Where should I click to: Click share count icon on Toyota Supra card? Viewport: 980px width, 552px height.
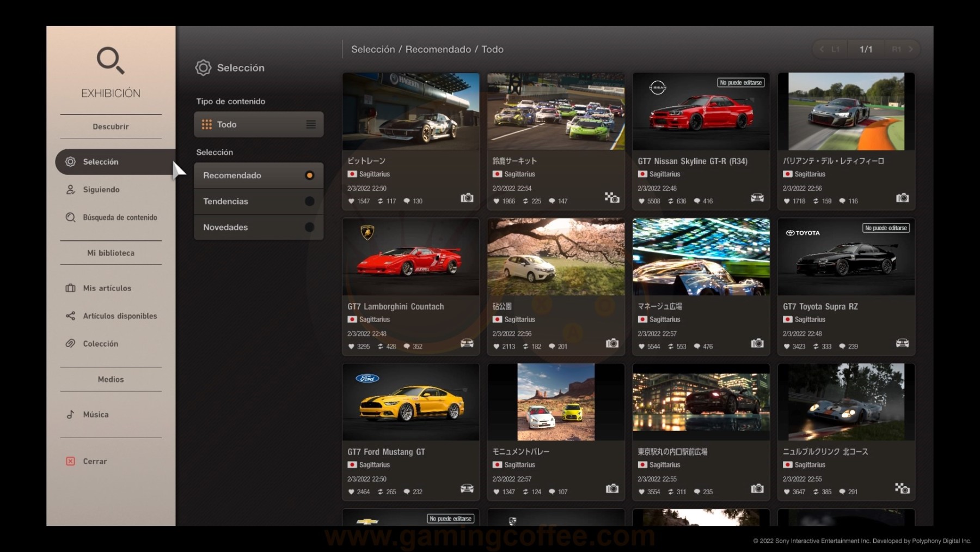click(x=816, y=347)
